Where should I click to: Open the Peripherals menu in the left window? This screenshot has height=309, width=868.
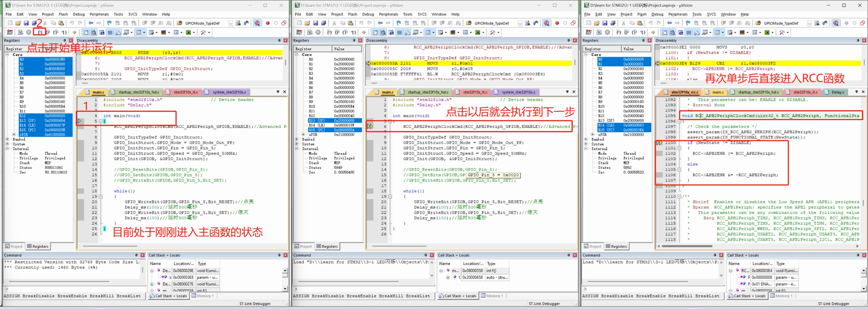99,14
